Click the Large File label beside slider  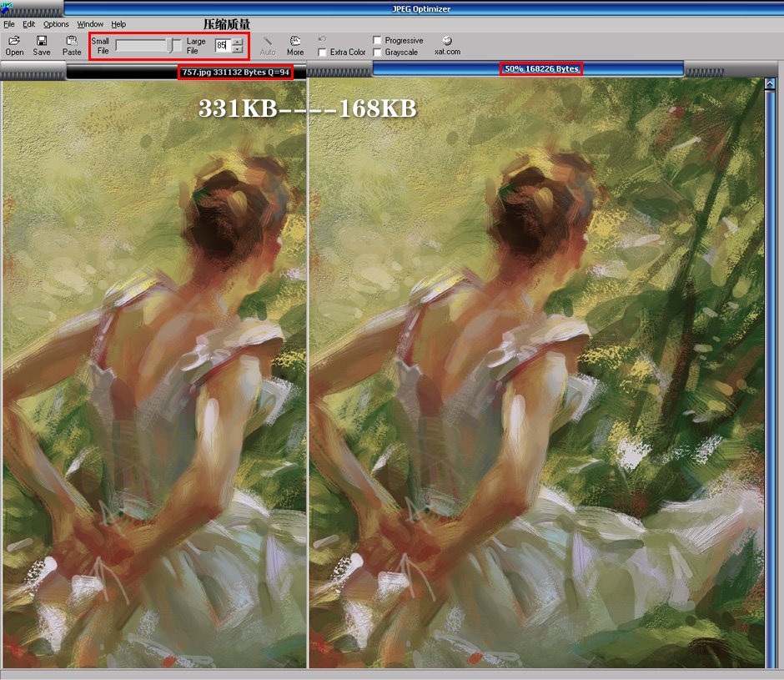click(x=195, y=46)
